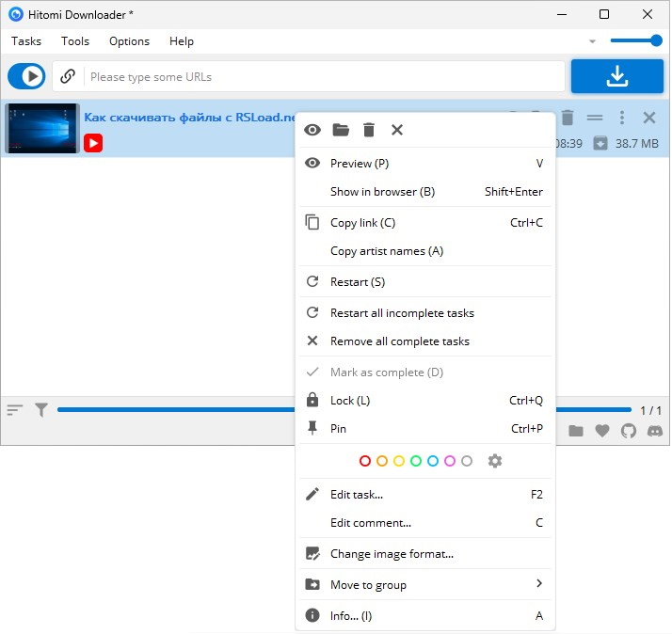Pick the red color tag circle
Image resolution: width=672 pixels, height=634 pixels.
(x=365, y=461)
